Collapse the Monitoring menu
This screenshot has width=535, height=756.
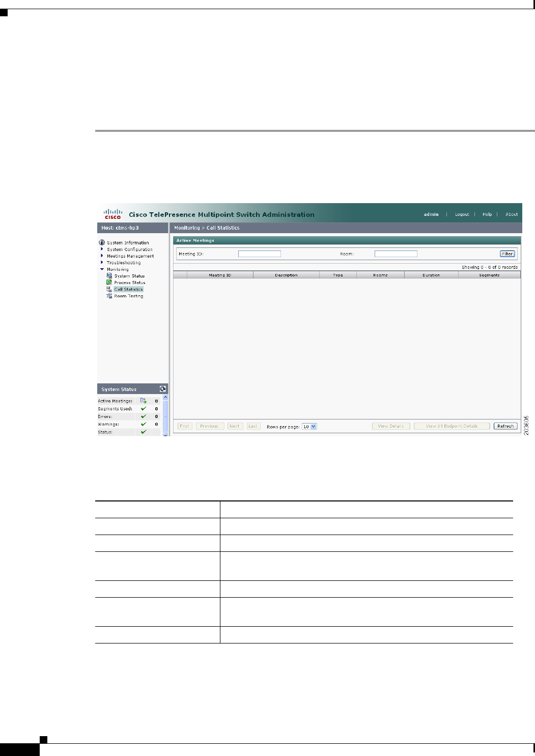tap(102, 269)
